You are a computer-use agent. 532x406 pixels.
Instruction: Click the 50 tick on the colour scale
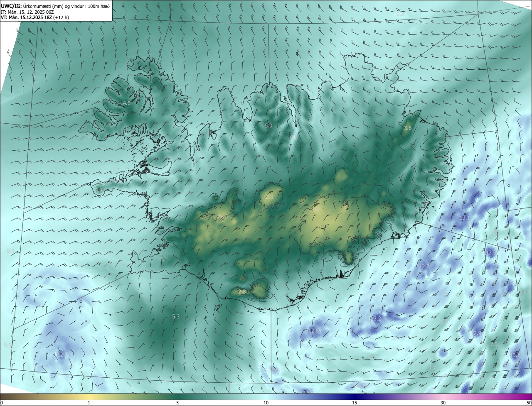(529, 403)
